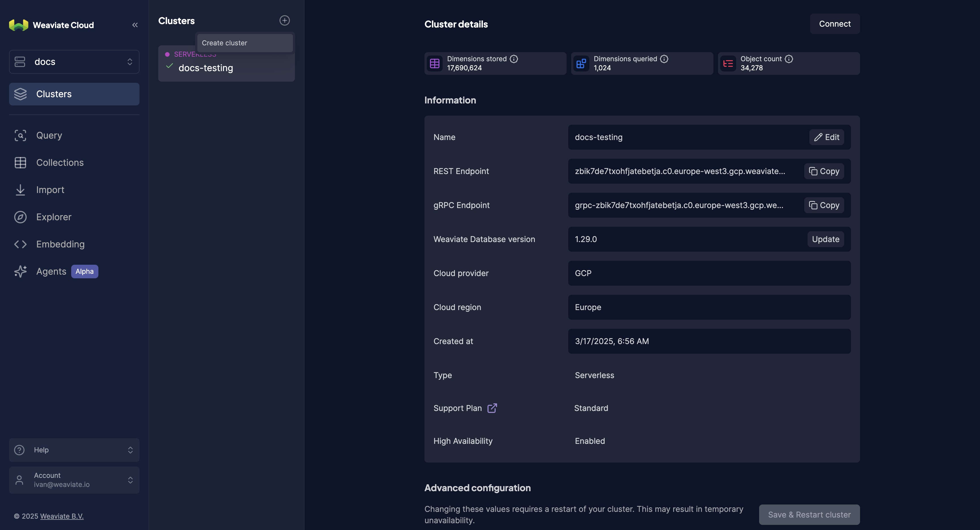Click the docs organization server icon
This screenshot has width=980, height=530.
click(x=20, y=62)
